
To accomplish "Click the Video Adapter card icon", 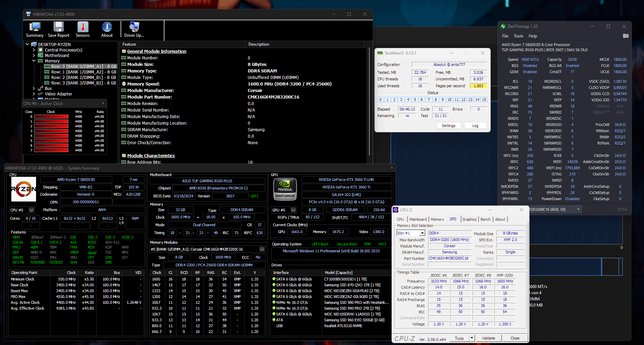I will click(x=41, y=94).
